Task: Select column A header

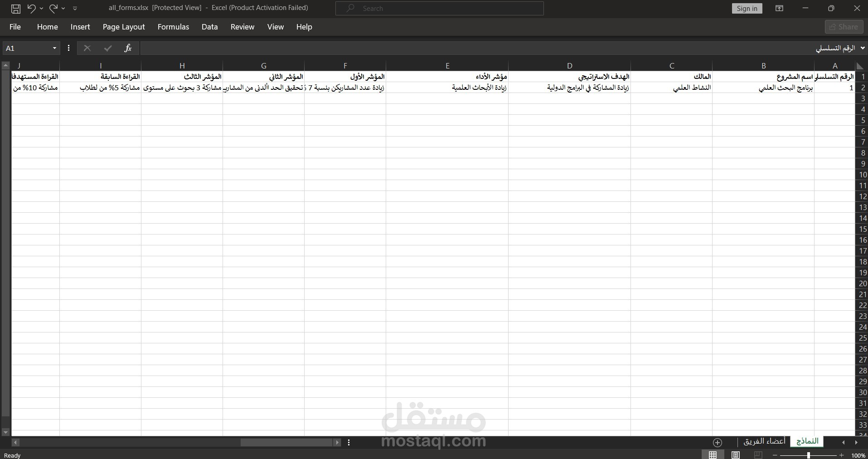Action: [834, 66]
